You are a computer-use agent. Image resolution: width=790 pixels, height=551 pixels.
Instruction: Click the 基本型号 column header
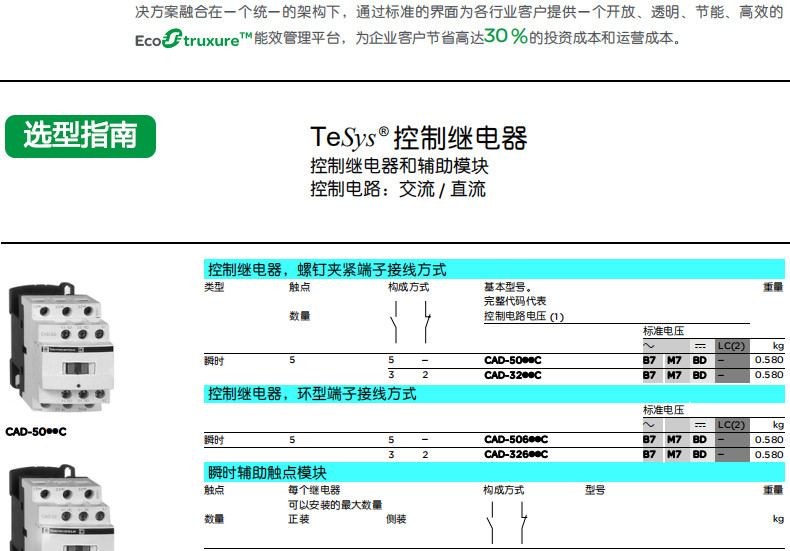(x=507, y=287)
